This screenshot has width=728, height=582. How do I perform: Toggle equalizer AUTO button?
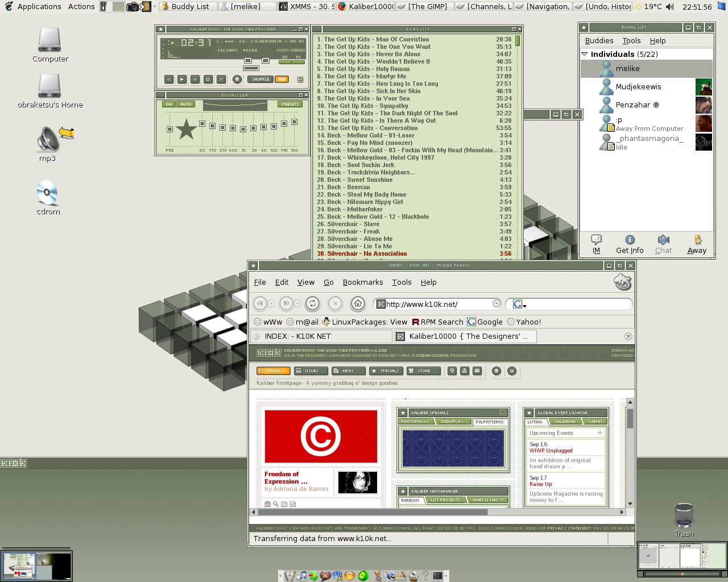point(186,104)
